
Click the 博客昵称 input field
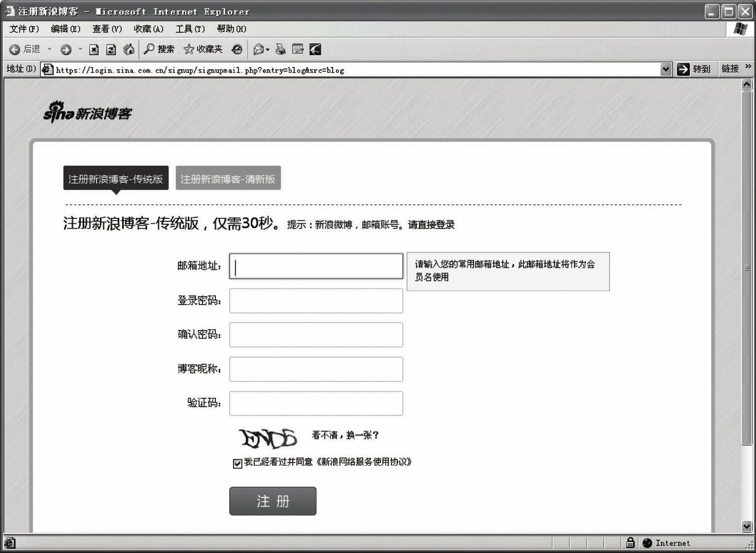coord(316,369)
